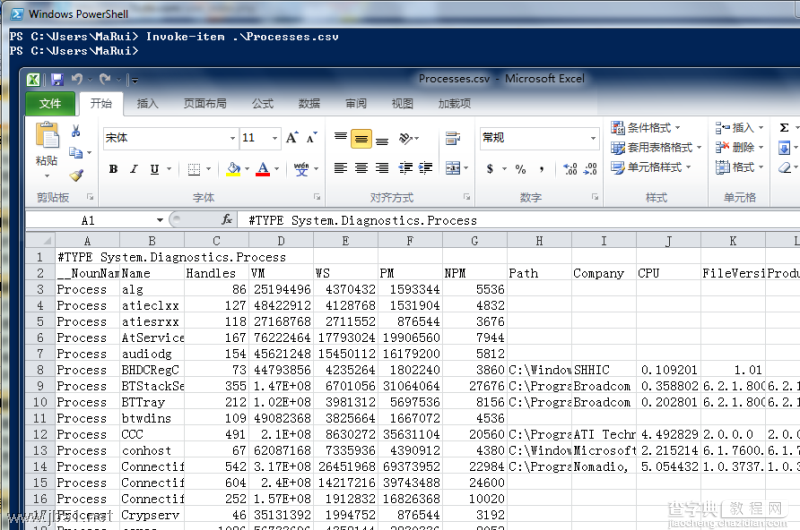The height and width of the screenshot is (530, 800).
Task: Select the Format Painter brush icon
Action: [x=77, y=175]
